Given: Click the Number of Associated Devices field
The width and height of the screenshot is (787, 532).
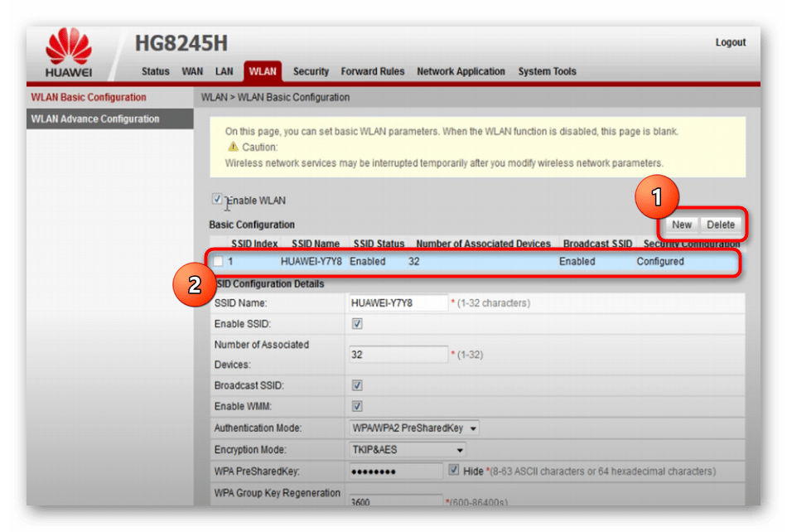Looking at the screenshot, I should pyautogui.click(x=398, y=355).
